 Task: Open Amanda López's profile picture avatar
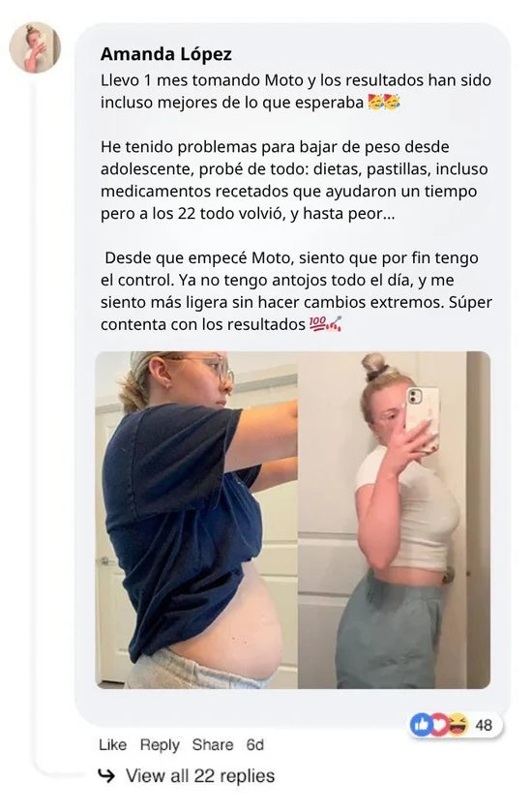tap(35, 47)
